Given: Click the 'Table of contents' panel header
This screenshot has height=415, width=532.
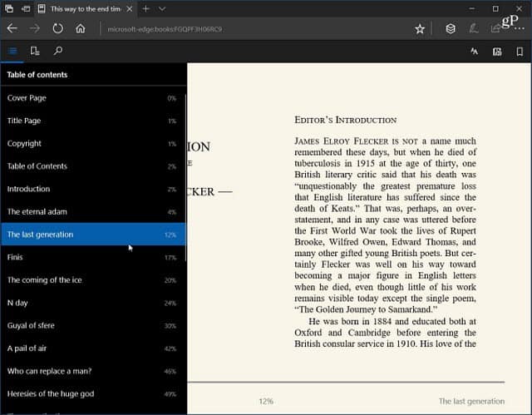Looking at the screenshot, I should 37,75.
